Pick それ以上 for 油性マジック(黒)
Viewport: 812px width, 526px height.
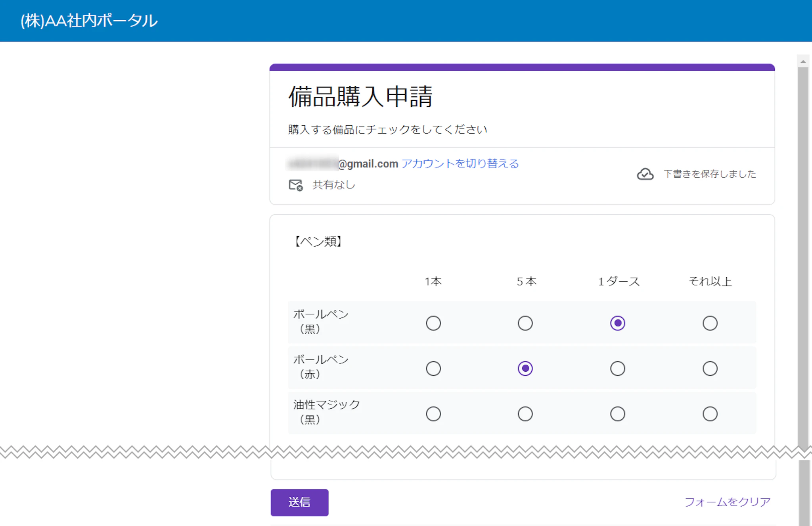[710, 414]
